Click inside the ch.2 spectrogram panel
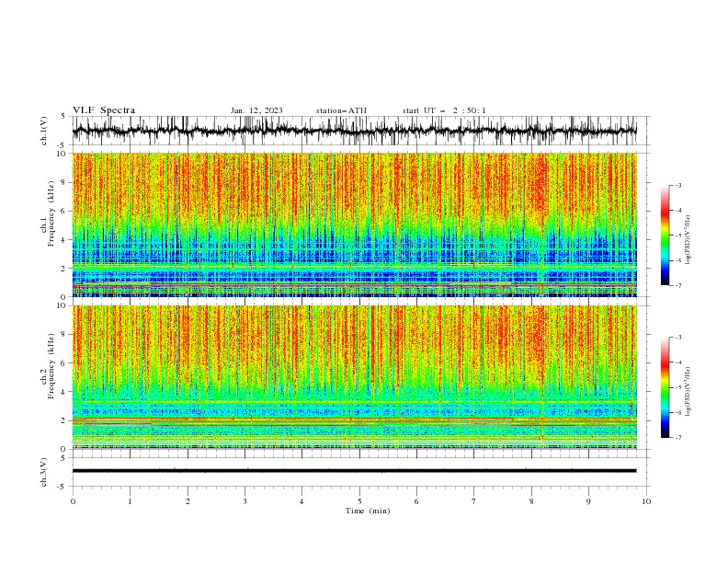 click(354, 377)
